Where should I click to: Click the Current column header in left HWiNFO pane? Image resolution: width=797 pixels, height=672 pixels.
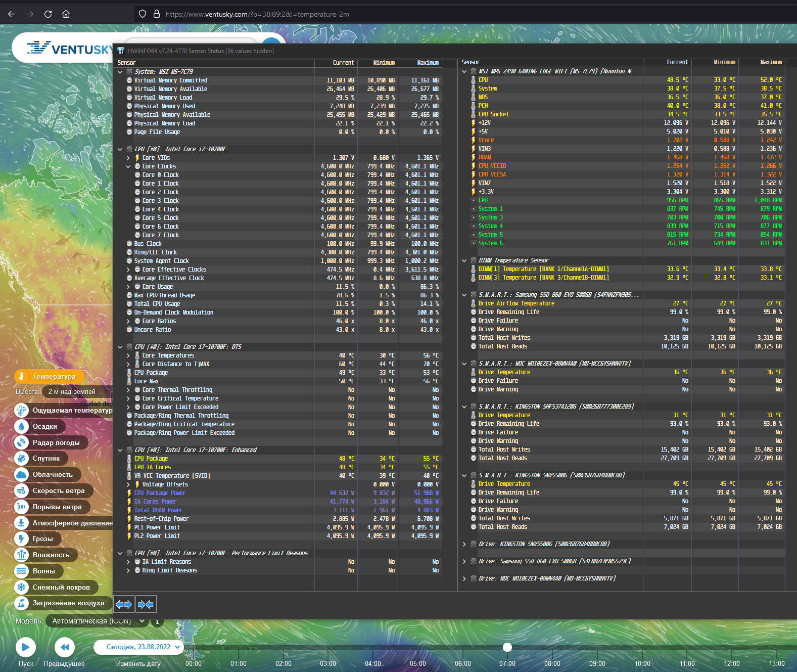pyautogui.click(x=336, y=63)
